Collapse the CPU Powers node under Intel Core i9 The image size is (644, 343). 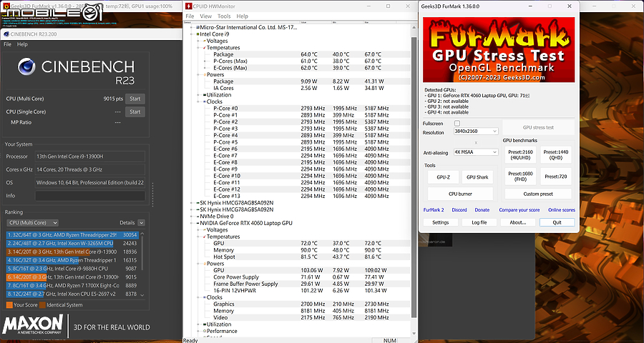(x=199, y=74)
